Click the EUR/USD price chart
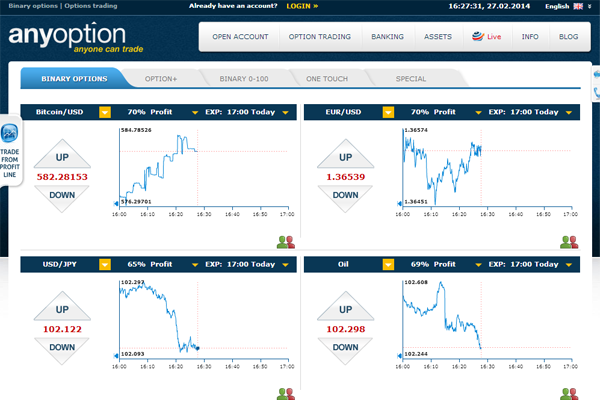This screenshot has height=400, width=600. [x=487, y=172]
